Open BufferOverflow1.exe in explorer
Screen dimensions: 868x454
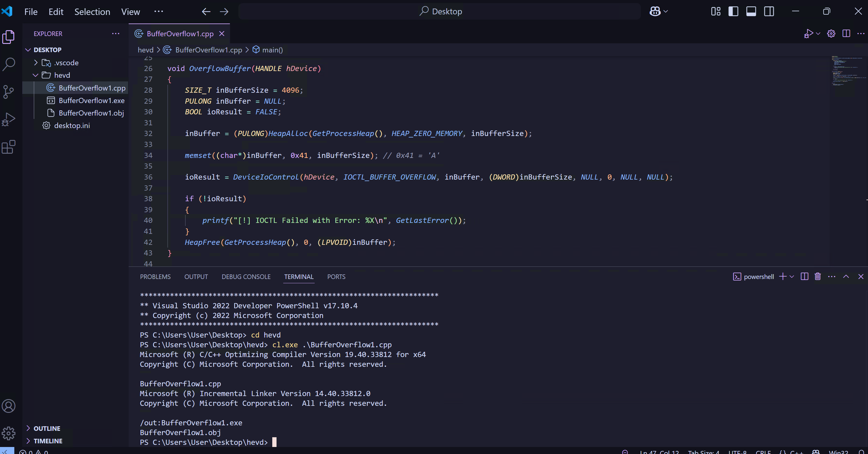click(x=91, y=100)
